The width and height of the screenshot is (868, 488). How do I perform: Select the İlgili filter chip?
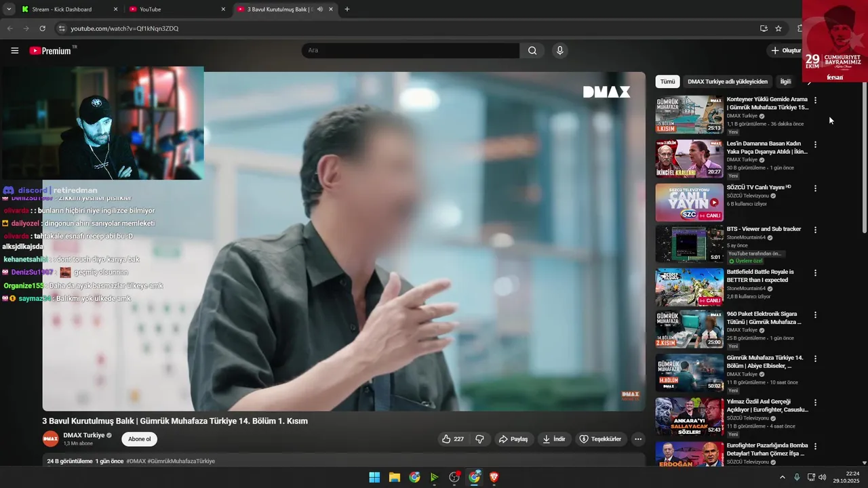click(785, 81)
